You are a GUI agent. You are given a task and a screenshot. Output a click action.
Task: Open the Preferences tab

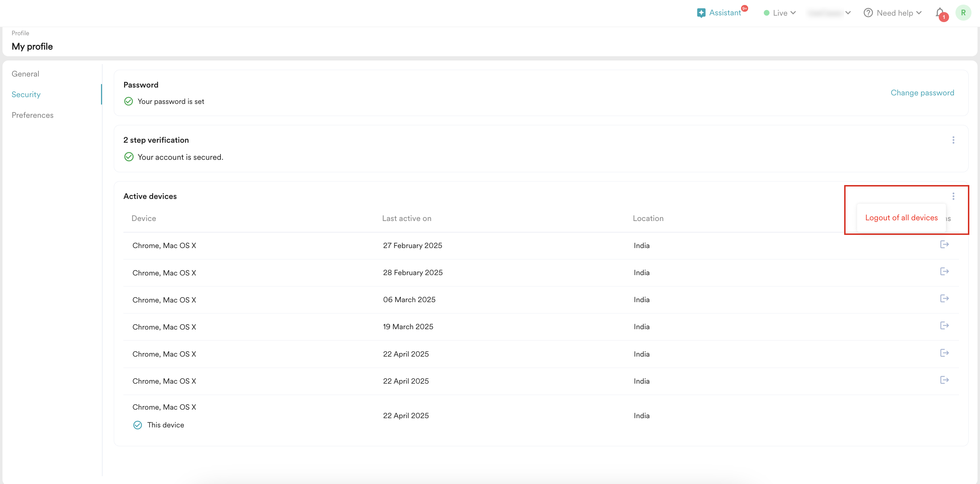[32, 115]
